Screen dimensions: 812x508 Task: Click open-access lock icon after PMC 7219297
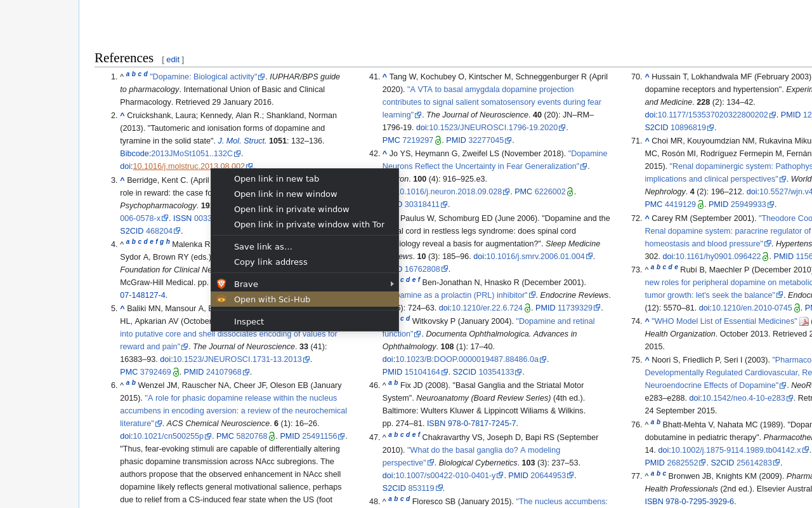coord(438,140)
